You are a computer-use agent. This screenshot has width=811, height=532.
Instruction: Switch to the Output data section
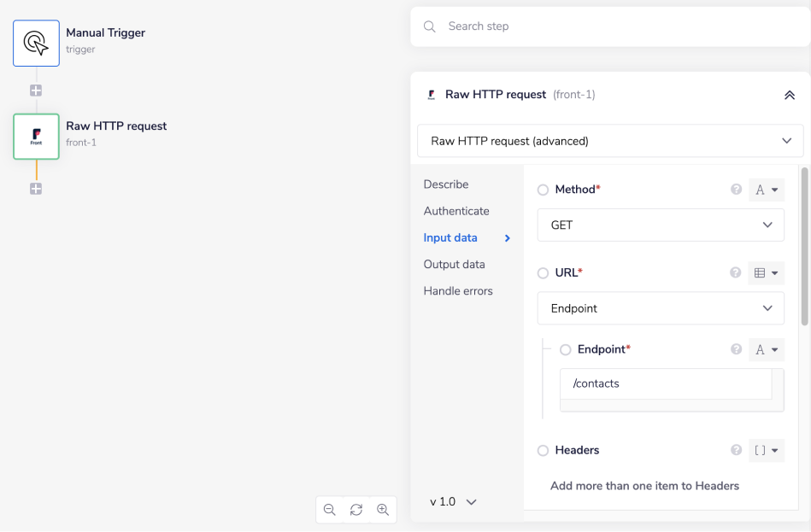(x=454, y=265)
